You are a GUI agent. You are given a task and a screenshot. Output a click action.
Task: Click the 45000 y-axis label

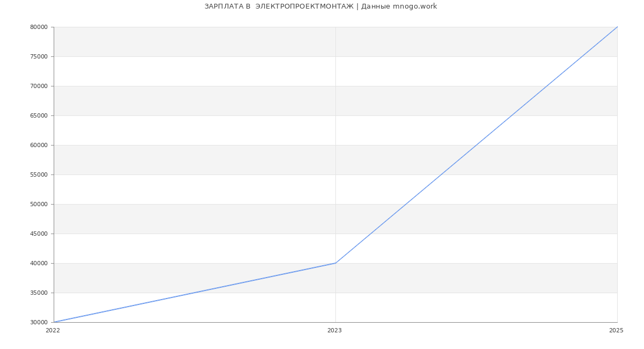point(39,234)
